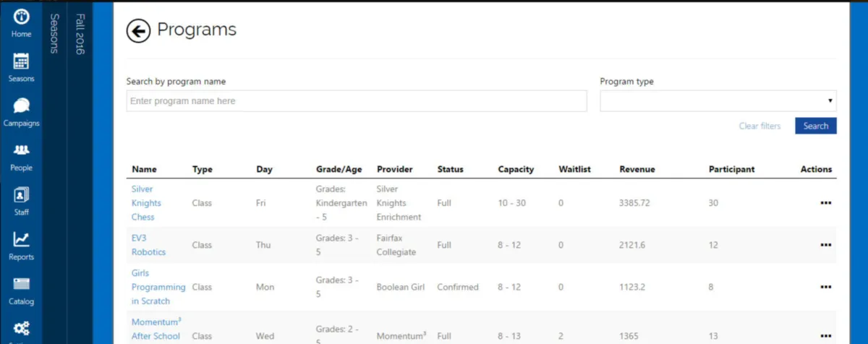
Task: Open the Silver Knights Chess program link
Action: click(x=146, y=203)
